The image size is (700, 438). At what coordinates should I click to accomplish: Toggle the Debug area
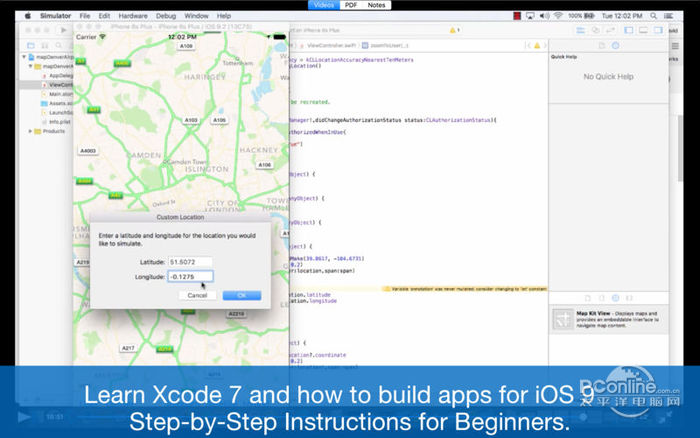click(x=643, y=30)
